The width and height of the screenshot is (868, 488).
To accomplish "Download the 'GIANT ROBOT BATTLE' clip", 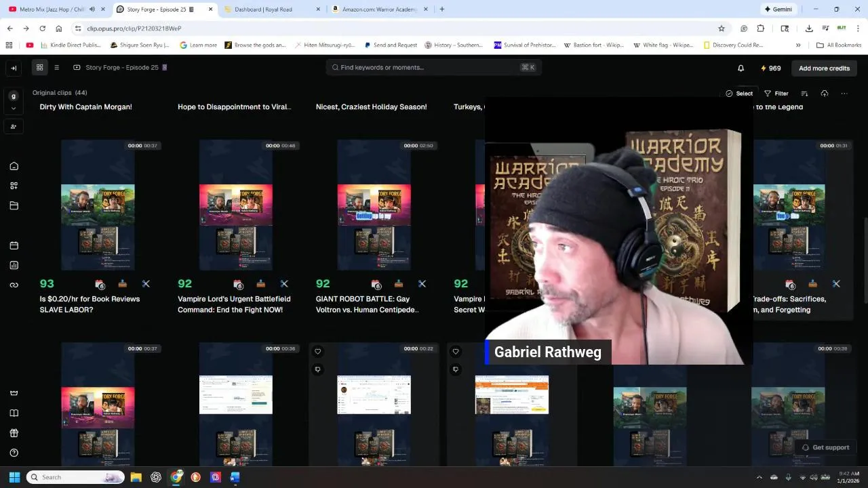I will click(399, 284).
